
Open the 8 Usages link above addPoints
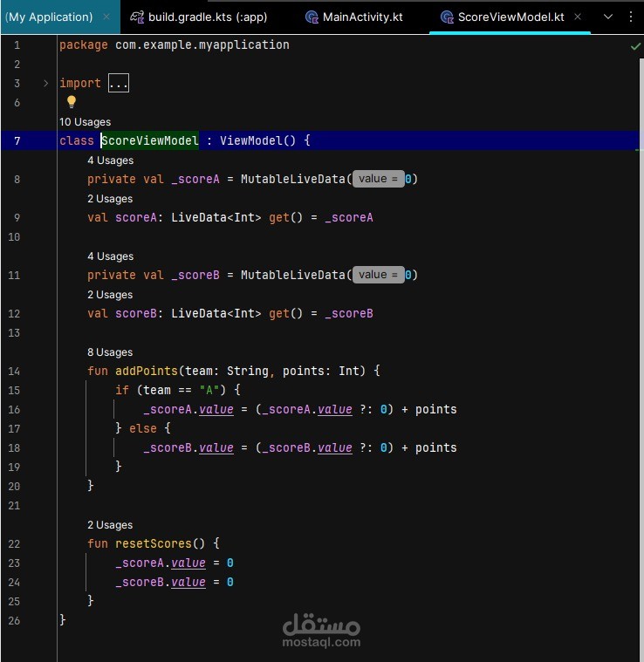point(110,352)
